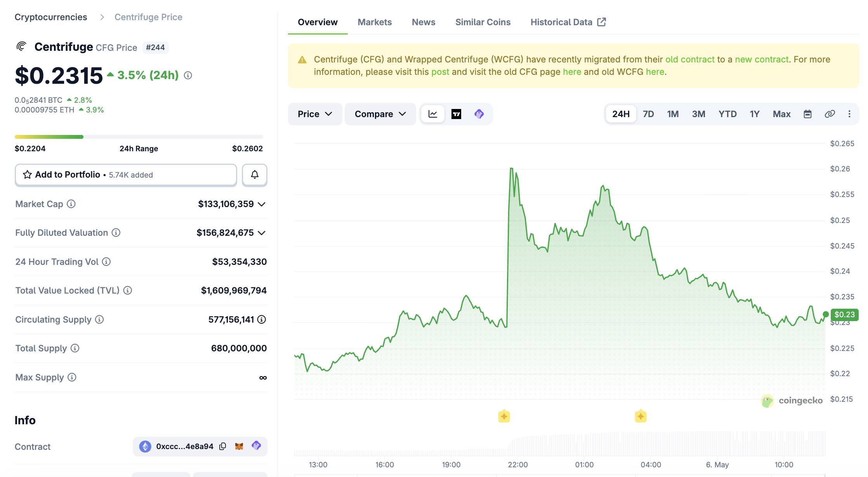The width and height of the screenshot is (868, 477).
Task: Expand the Market Cap chevron
Action: pos(262,204)
